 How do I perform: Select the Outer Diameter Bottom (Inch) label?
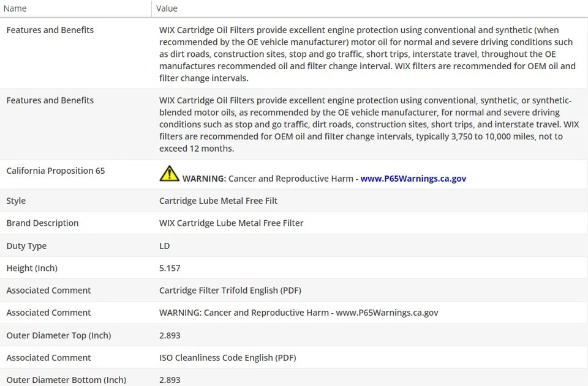(66, 380)
